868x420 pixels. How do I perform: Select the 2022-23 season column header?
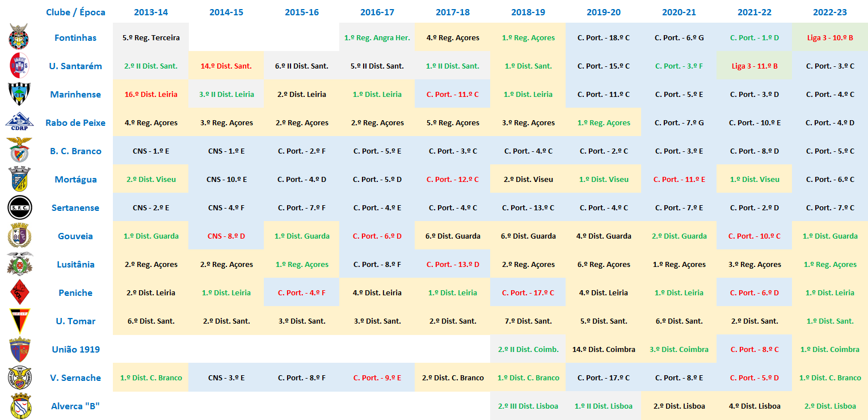pos(830,12)
